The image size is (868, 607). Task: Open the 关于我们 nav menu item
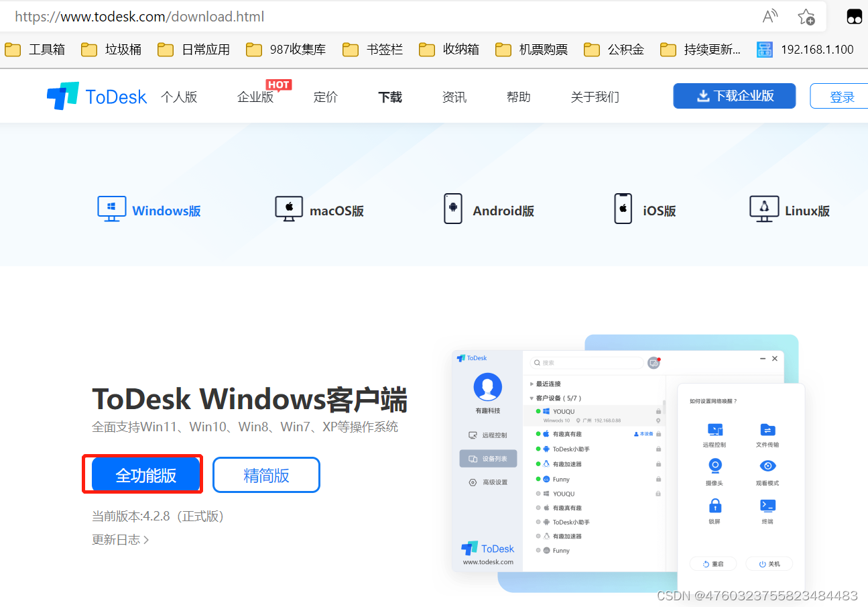[595, 97]
